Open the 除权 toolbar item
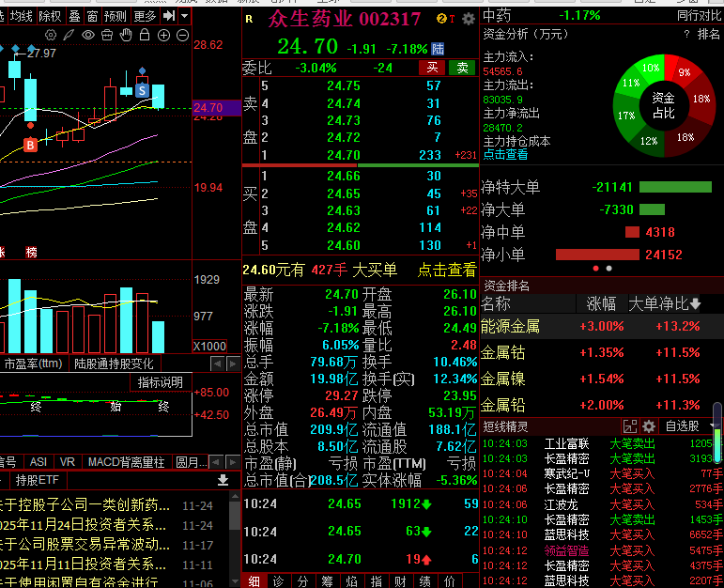The width and height of the screenshot is (724, 588). 50,17
